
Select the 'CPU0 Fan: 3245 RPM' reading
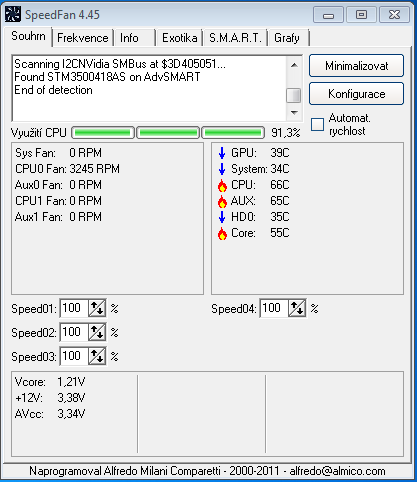67,169
